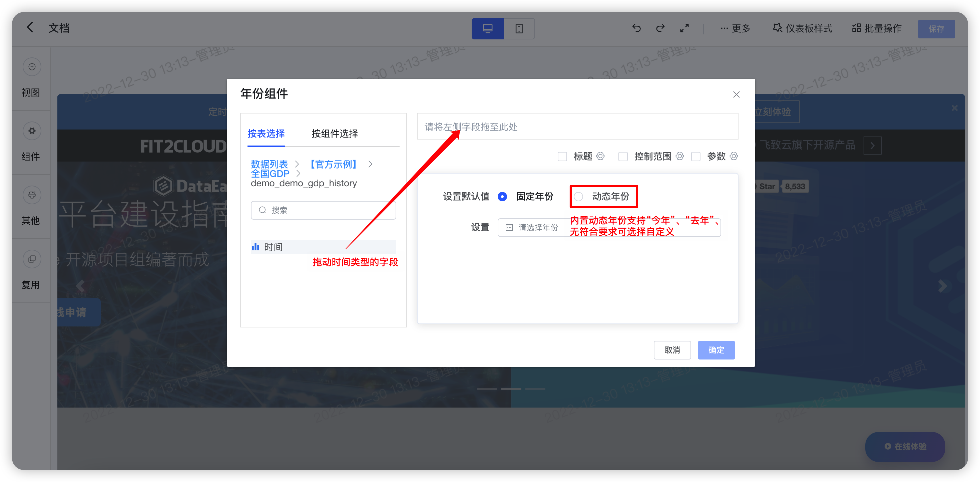Switch to mobile layout preview
This screenshot has width=980, height=482.
tap(519, 29)
